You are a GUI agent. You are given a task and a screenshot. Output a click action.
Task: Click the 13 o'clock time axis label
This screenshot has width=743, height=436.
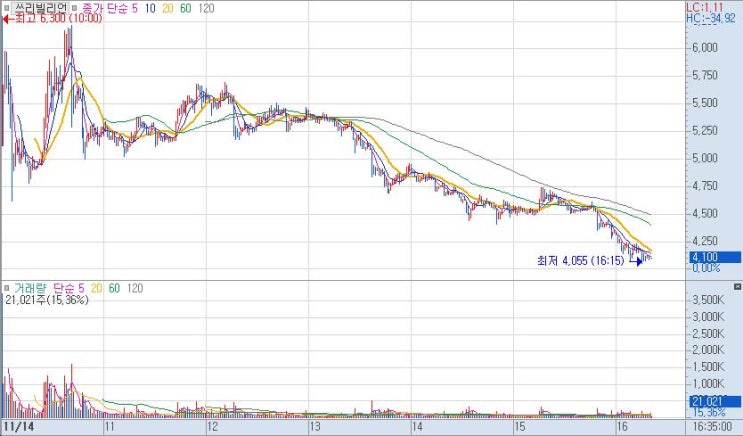(315, 427)
